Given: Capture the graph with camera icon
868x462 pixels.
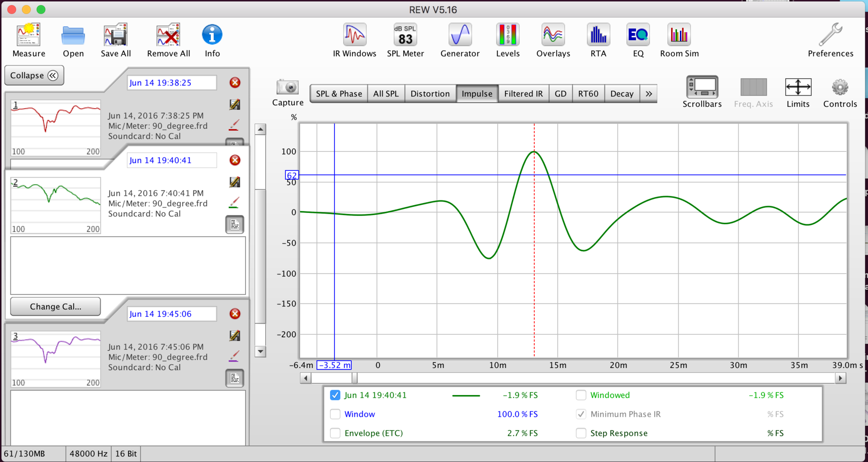Looking at the screenshot, I should (288, 88).
